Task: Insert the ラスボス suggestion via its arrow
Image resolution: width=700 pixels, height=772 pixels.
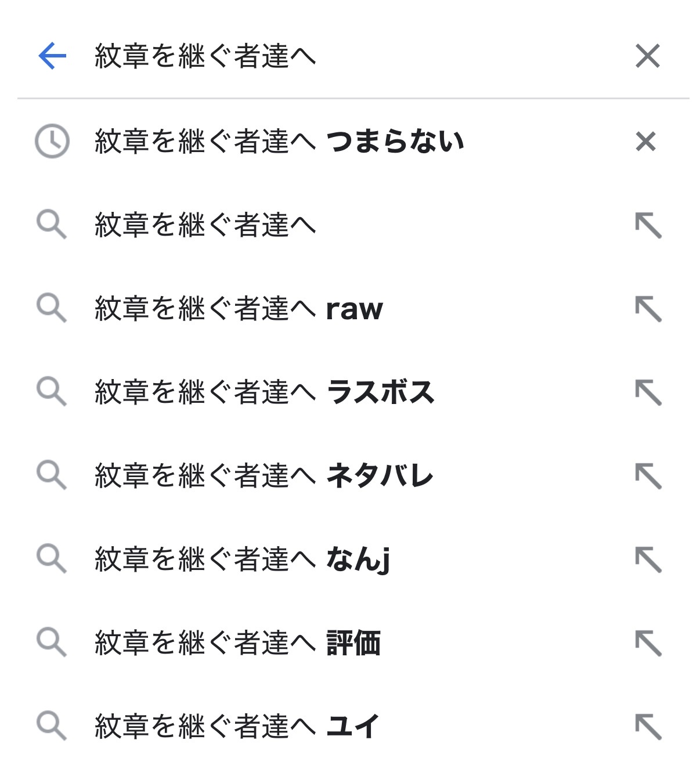Action: click(x=648, y=392)
